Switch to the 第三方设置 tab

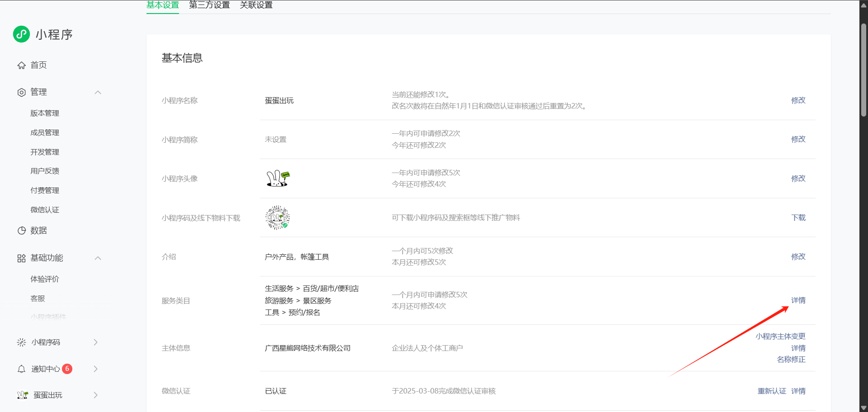[209, 5]
